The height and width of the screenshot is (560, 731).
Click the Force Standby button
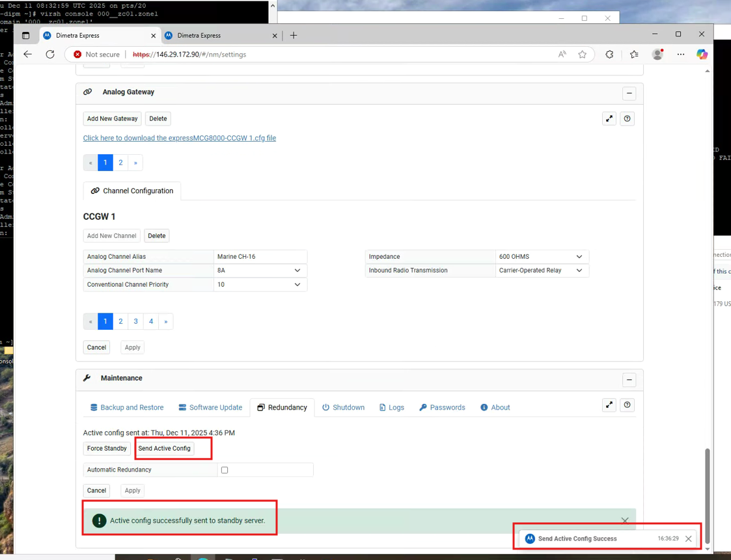tap(107, 449)
